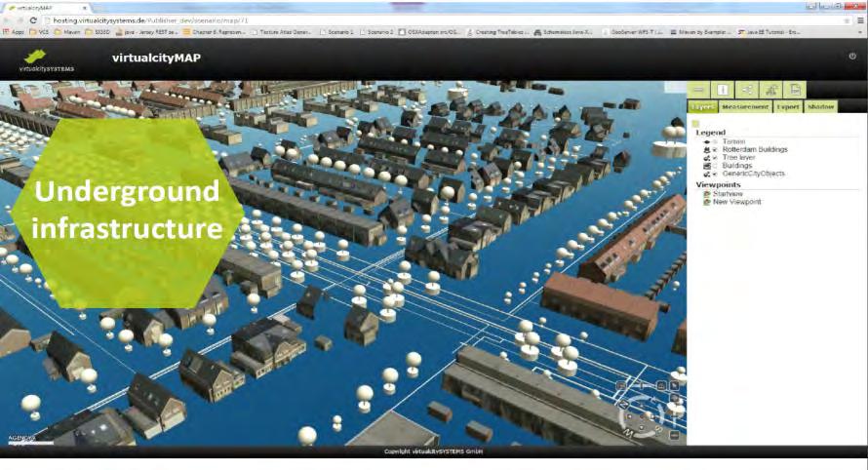This screenshot has width=868, height=470.
Task: Click the Terrain layer name
Action: coord(733,141)
